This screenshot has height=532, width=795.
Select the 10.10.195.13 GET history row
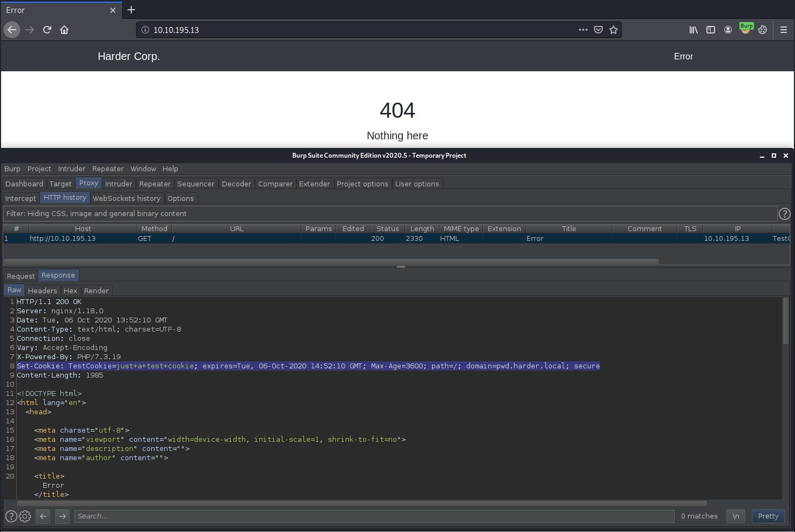[x=396, y=239]
